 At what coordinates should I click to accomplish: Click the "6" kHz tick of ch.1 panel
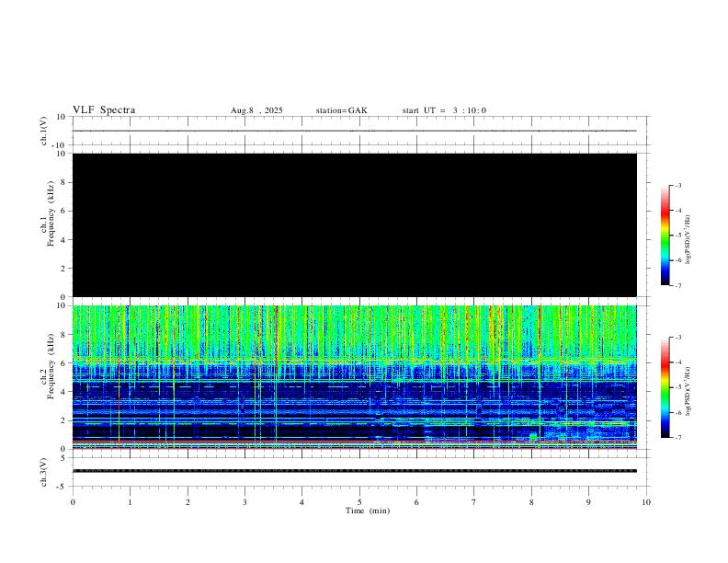coord(64,211)
